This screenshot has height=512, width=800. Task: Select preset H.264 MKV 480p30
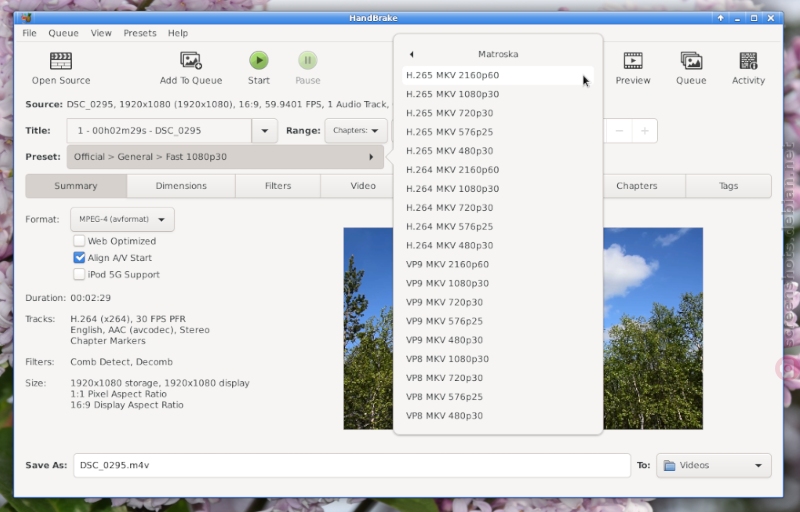pos(497,245)
